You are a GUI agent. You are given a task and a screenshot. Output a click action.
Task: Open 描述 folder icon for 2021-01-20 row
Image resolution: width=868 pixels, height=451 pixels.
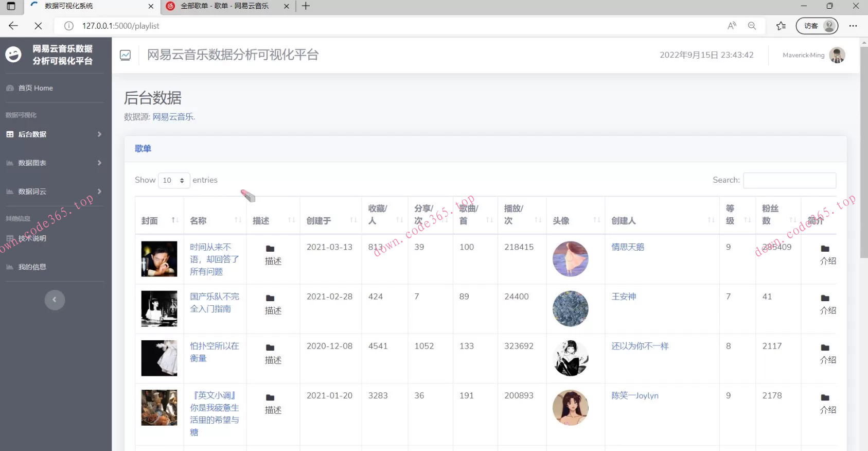pyautogui.click(x=270, y=397)
